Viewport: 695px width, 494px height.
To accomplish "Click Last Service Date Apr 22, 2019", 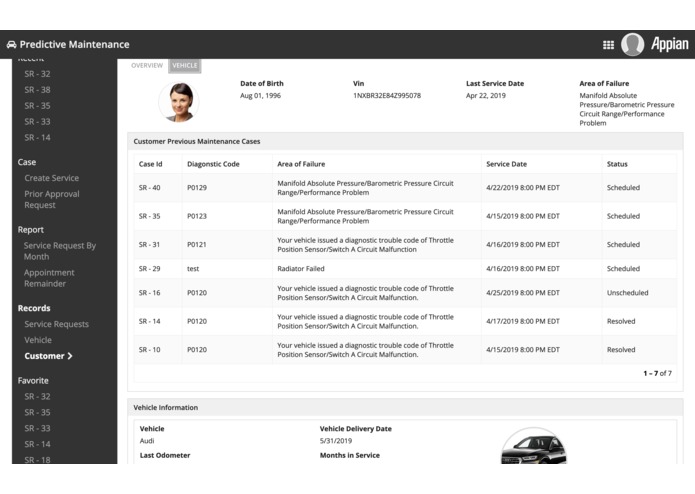I will [x=485, y=96].
